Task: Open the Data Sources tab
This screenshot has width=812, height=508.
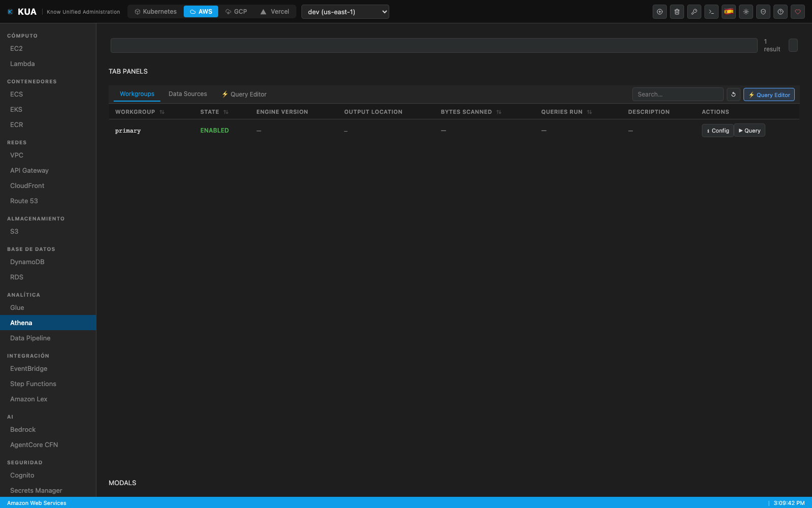Action: click(x=188, y=94)
